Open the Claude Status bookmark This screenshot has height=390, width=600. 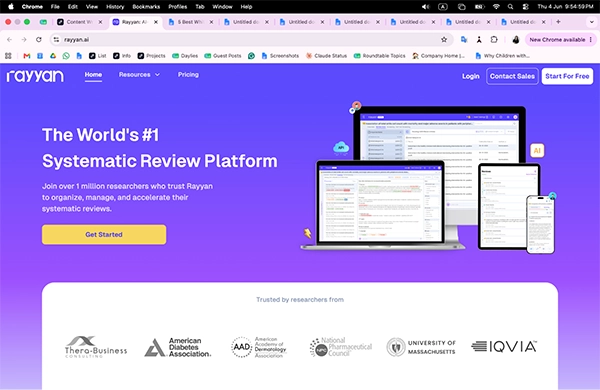[326, 56]
